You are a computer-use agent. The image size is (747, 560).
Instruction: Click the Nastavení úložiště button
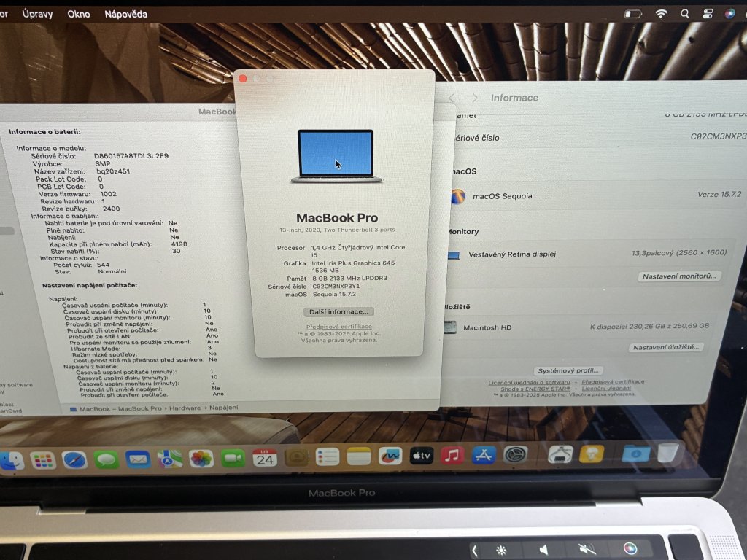665,347
